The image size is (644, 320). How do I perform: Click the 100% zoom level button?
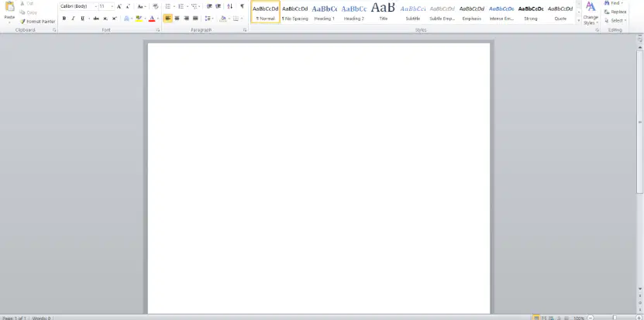pos(579,318)
